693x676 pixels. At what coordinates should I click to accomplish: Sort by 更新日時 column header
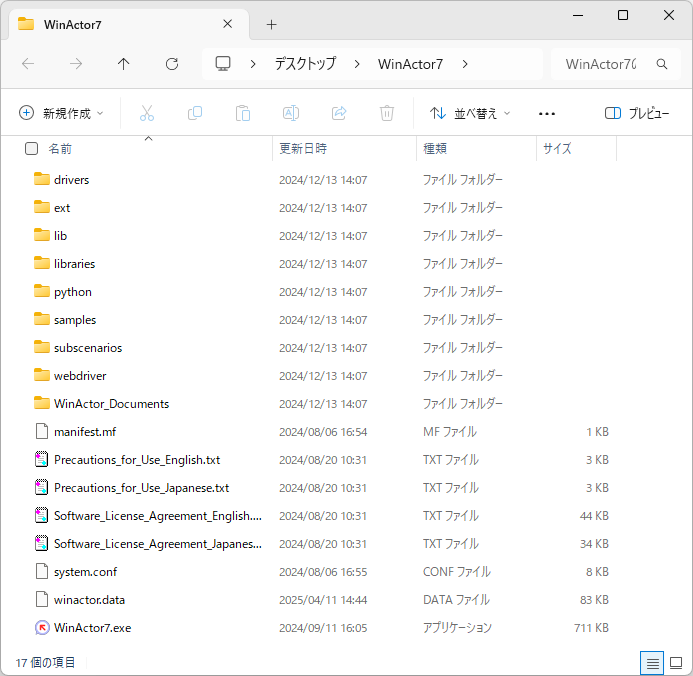click(x=345, y=148)
